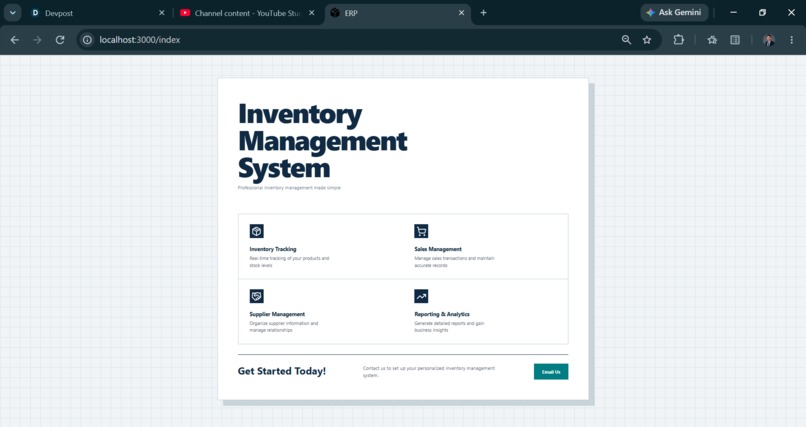
Task: Click the Sales Management heading
Action: 438,249
